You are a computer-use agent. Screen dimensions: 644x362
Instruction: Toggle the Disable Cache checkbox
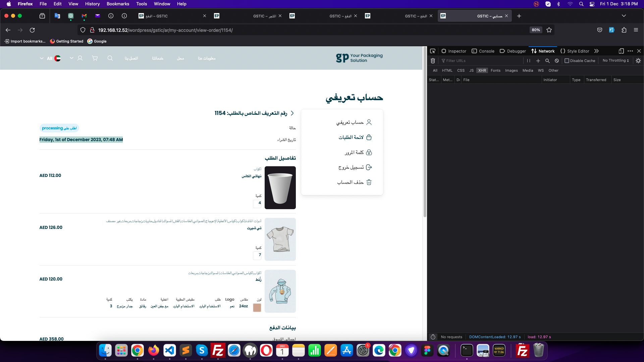point(567,61)
